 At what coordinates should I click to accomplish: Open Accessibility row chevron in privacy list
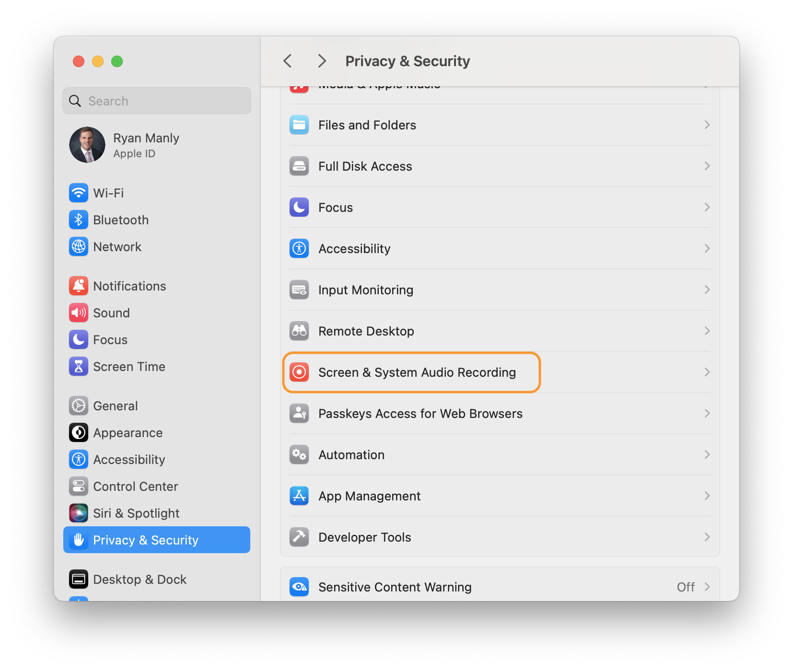click(707, 249)
